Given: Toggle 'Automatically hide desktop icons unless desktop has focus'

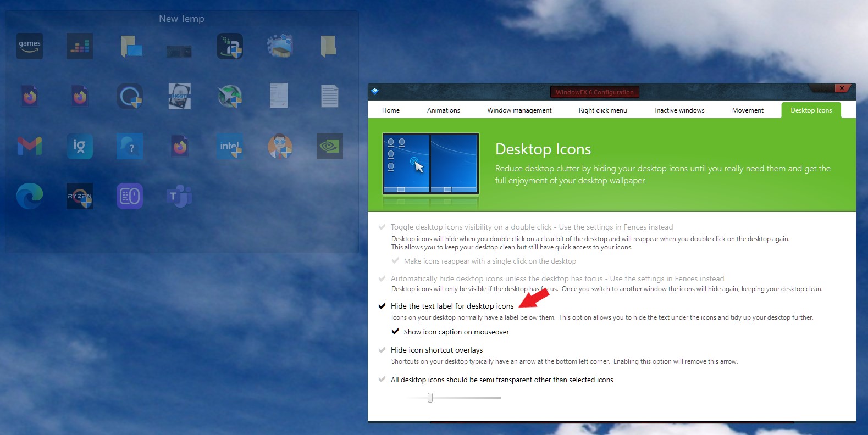Looking at the screenshot, I should 382,278.
